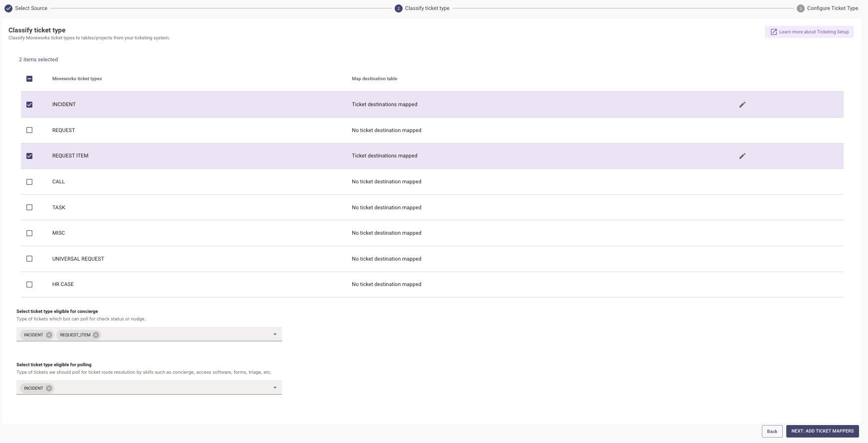Click the INCIDENT chip label in polling field
Viewport: 868px width, 443px height.
tap(33, 388)
